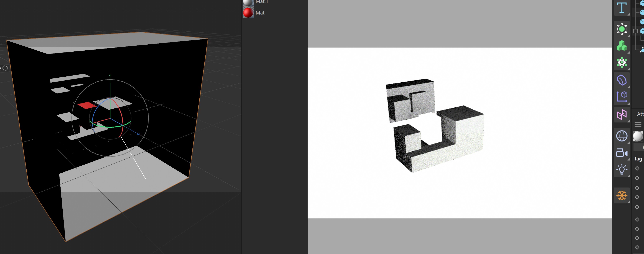Image resolution: width=644 pixels, height=254 pixels.
Task: Add a Camera with the camera icon
Action: coord(622,153)
